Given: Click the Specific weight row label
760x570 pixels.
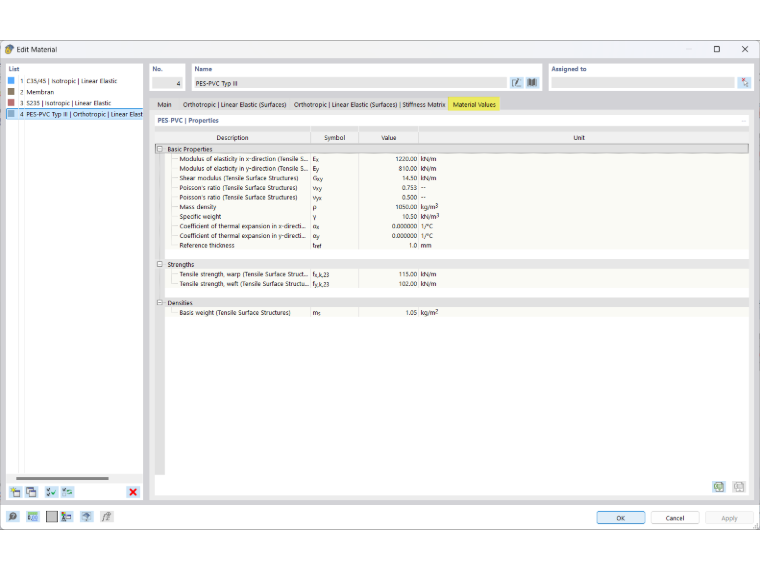Looking at the screenshot, I should 200,217.
